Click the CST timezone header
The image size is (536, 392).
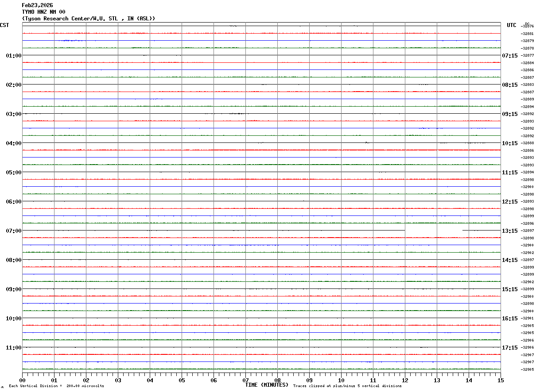point(4,25)
